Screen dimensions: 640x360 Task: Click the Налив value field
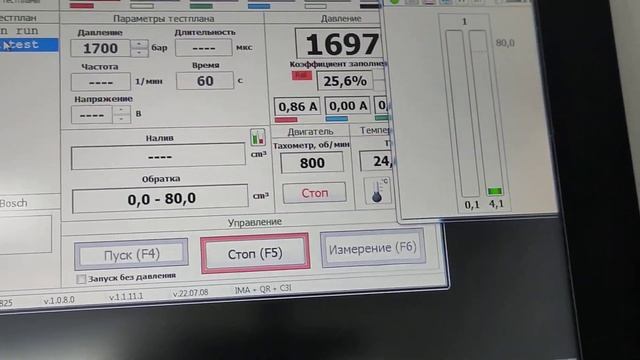[x=158, y=156]
